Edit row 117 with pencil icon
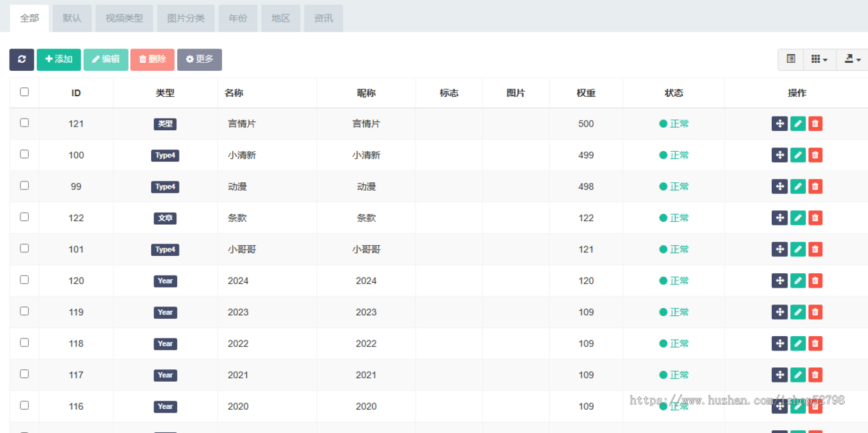Screen dimensions: 868x433 pyautogui.click(x=798, y=374)
